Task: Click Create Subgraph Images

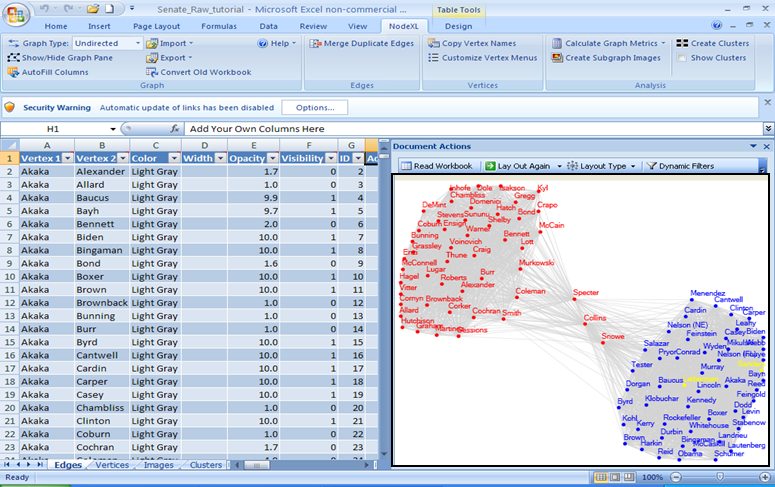Action: tap(608, 58)
